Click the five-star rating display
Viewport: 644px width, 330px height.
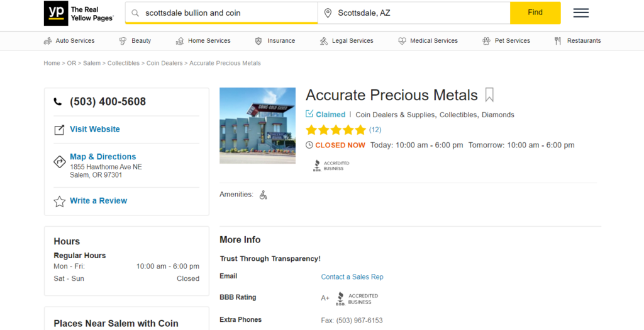(x=335, y=130)
